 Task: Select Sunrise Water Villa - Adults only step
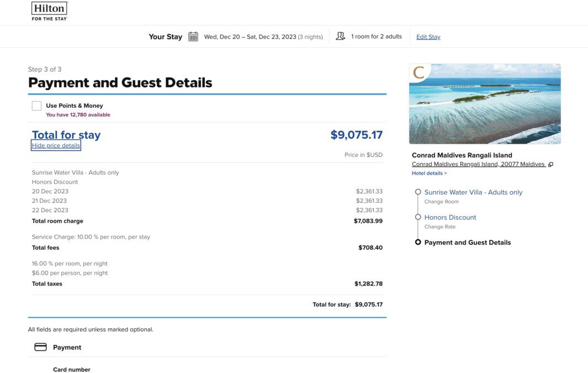click(473, 192)
